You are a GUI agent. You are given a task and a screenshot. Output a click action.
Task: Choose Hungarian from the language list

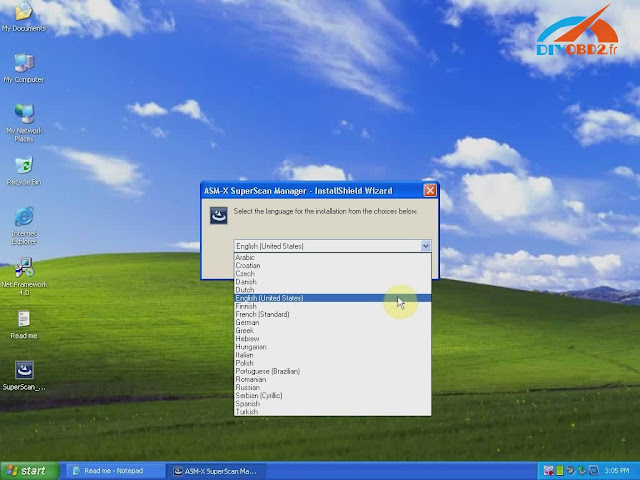[332, 347]
